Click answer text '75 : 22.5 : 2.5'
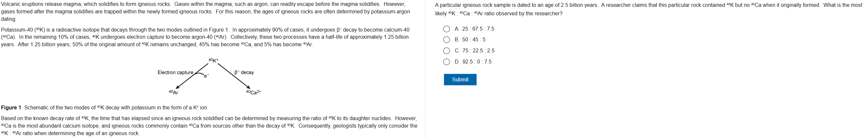The image size is (868, 138). [478, 51]
